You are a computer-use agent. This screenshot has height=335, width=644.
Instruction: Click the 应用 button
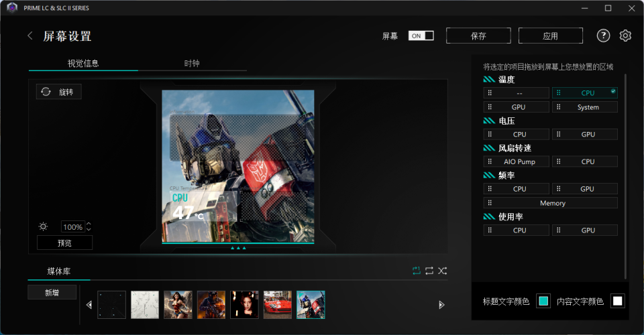550,36
